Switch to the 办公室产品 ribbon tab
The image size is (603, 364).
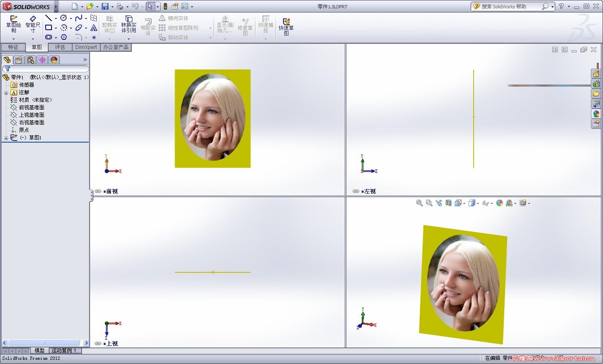(x=116, y=47)
